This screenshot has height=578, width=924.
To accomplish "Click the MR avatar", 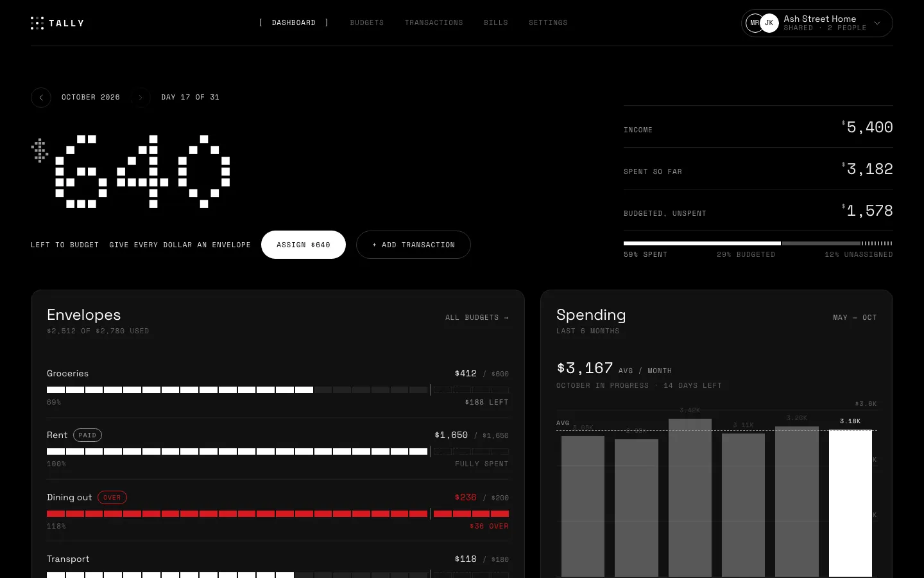I will (x=753, y=23).
